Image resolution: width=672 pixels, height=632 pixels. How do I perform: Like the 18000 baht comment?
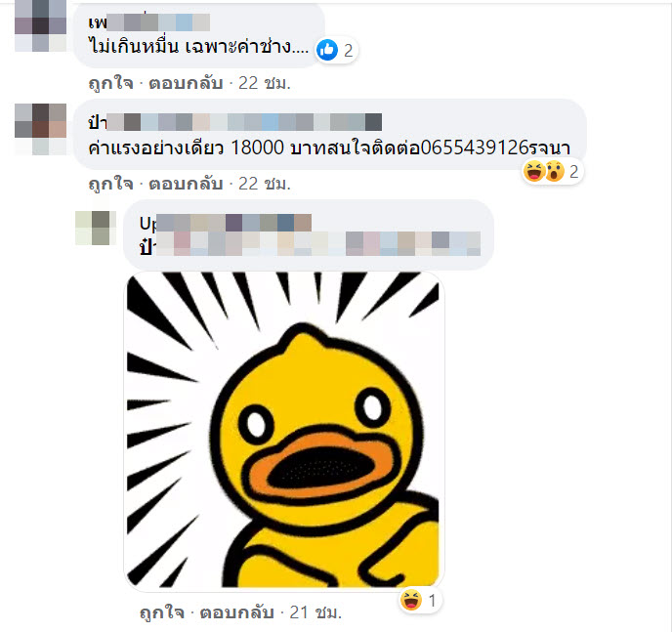[x=110, y=184]
